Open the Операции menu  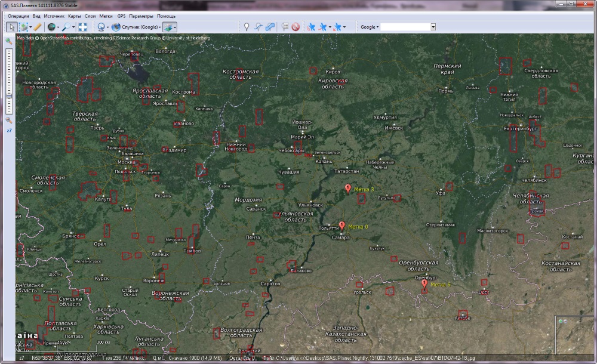point(19,16)
